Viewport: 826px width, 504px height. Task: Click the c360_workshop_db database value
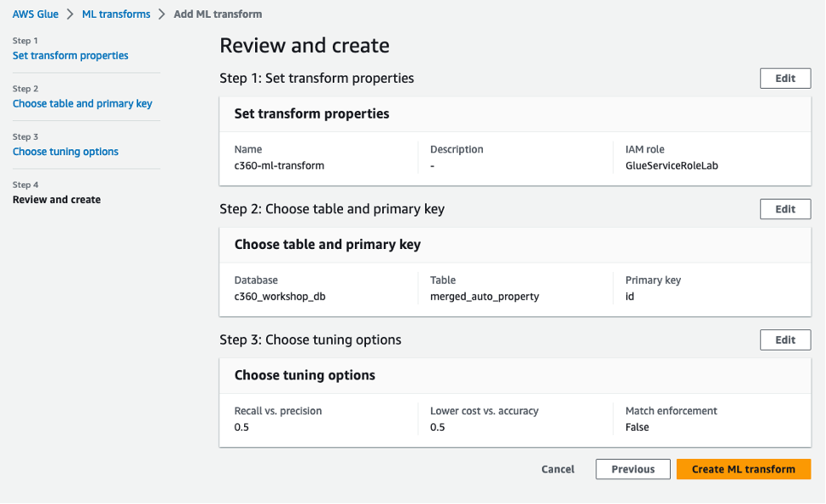click(280, 297)
